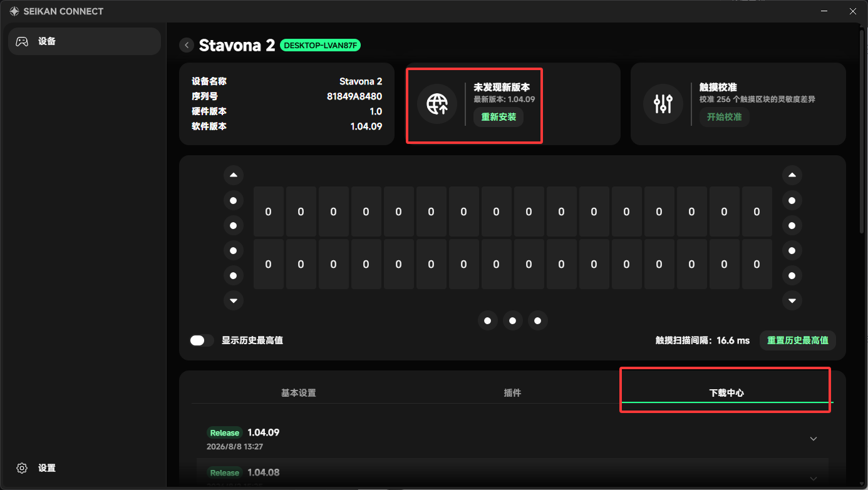
Task: Expand the Release 1.04.08 entry chevron
Action: click(814, 478)
